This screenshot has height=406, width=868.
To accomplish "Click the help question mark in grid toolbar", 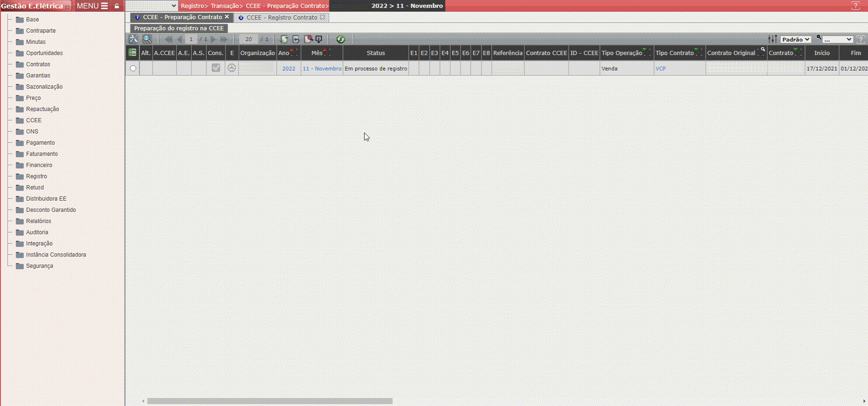I will 861,40.
